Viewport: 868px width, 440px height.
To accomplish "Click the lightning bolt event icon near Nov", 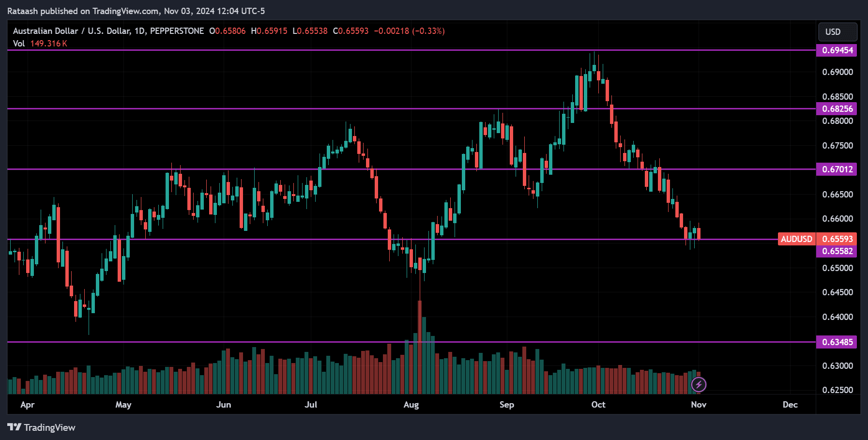I will [x=699, y=385].
